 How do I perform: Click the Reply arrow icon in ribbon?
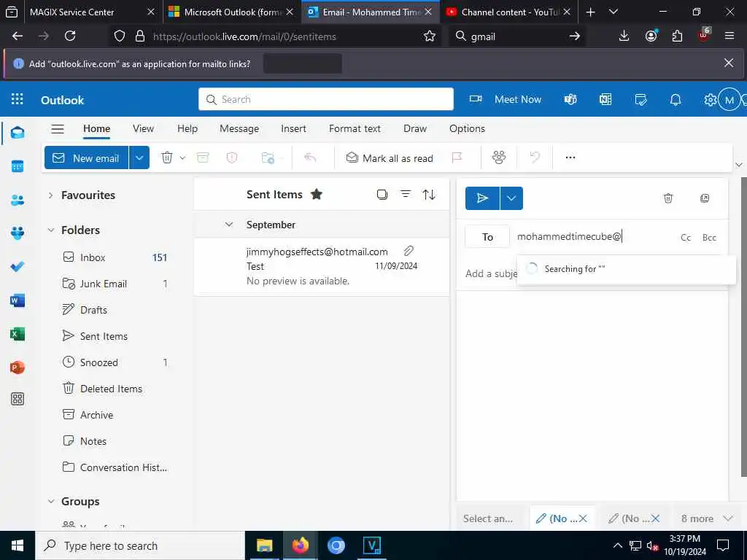click(310, 157)
